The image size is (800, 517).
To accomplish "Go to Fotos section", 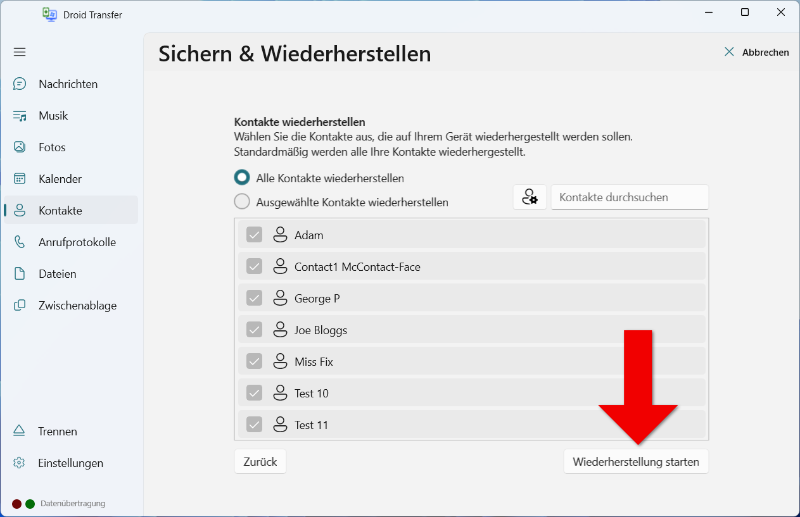I will pos(52,147).
